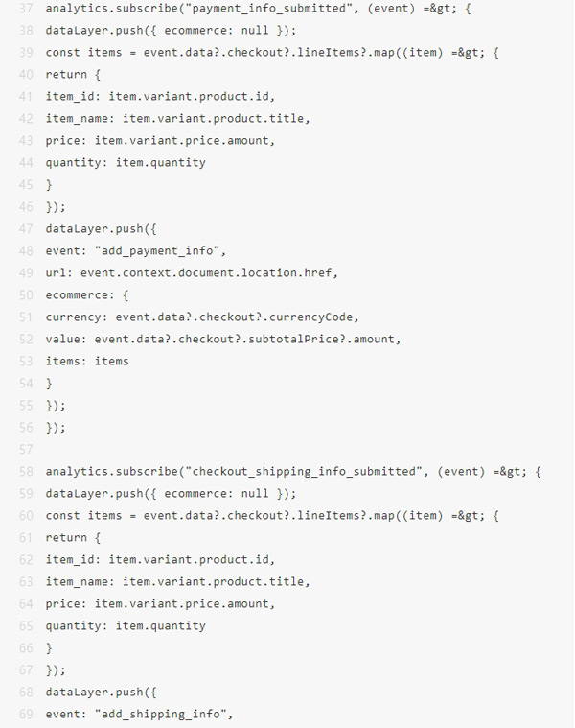Click the dataLayer.push({ text on line 47
Screen dimensions: 575x728
(x=94, y=228)
